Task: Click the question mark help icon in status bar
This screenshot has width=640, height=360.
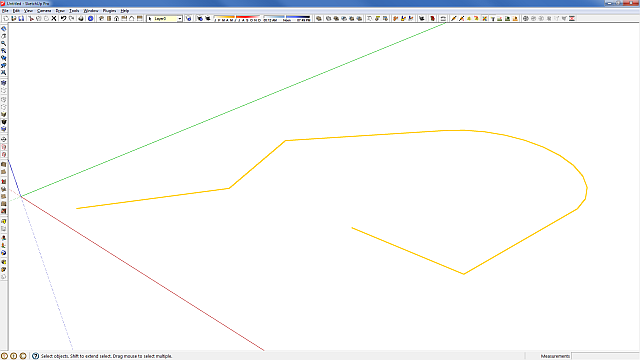Action: 35,356
